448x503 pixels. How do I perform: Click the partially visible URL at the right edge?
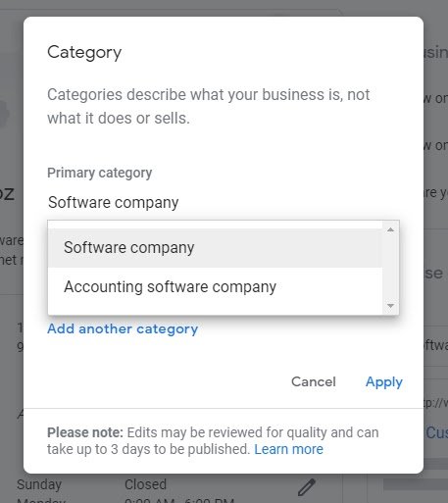[x=436, y=403]
